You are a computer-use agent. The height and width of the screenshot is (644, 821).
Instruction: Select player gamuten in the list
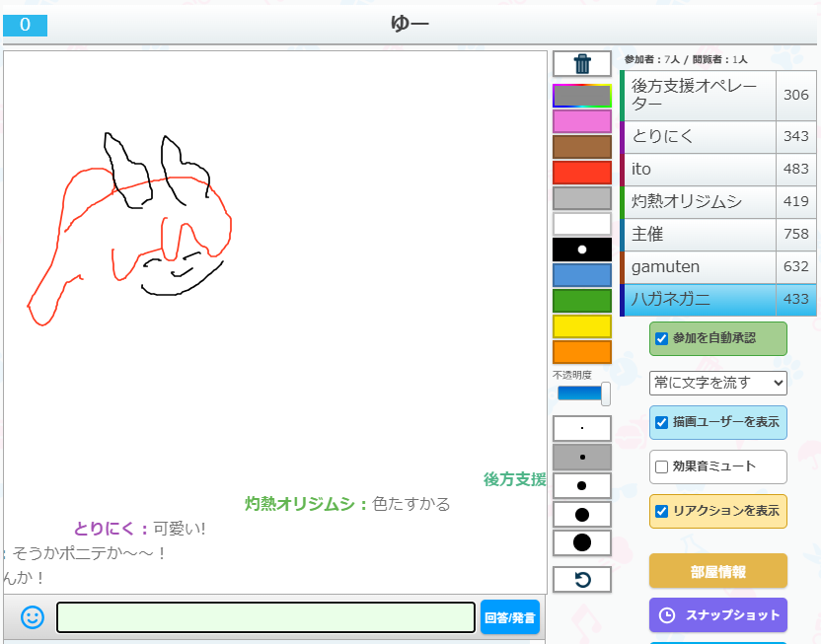click(699, 267)
